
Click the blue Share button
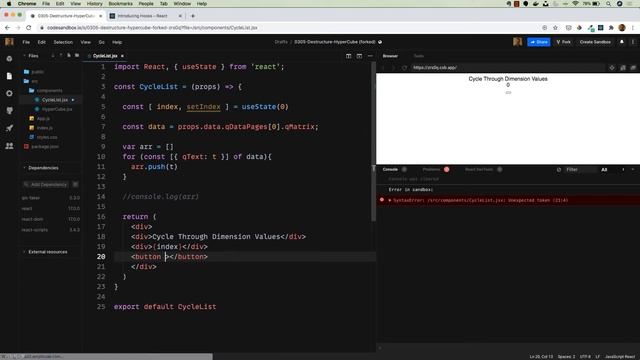pyautogui.click(x=539, y=42)
